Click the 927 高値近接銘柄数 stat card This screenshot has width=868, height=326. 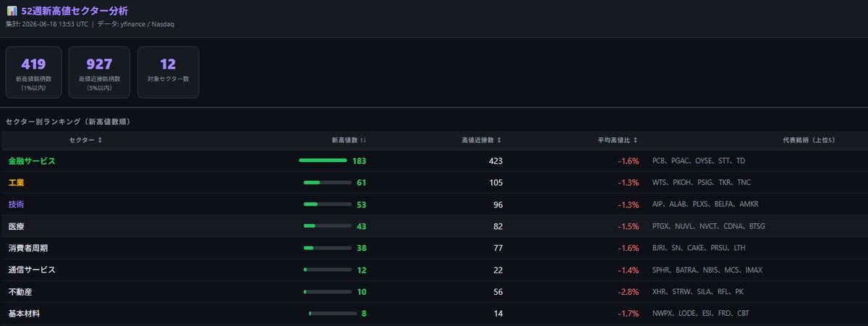coord(99,72)
